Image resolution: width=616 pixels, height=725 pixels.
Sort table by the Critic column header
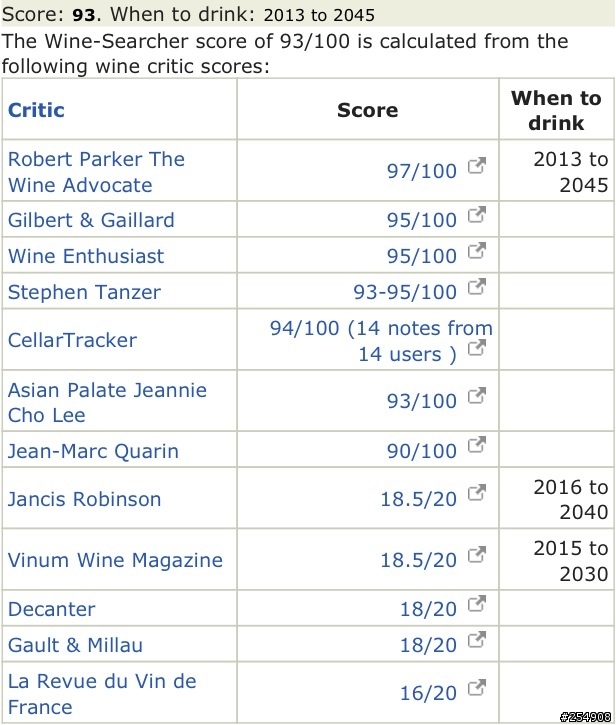pyautogui.click(x=36, y=110)
